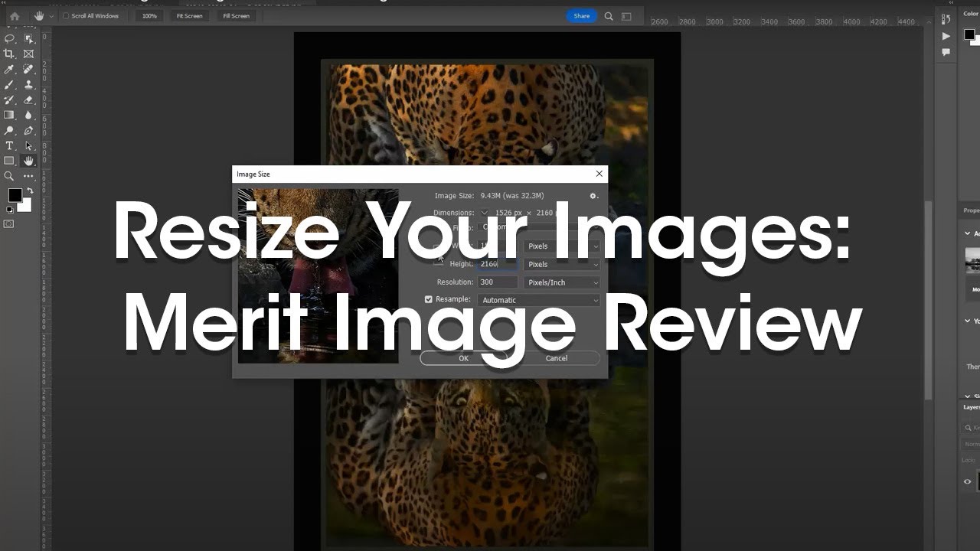Open the Resample Automatic dropdown
980x551 pixels.
tap(539, 300)
